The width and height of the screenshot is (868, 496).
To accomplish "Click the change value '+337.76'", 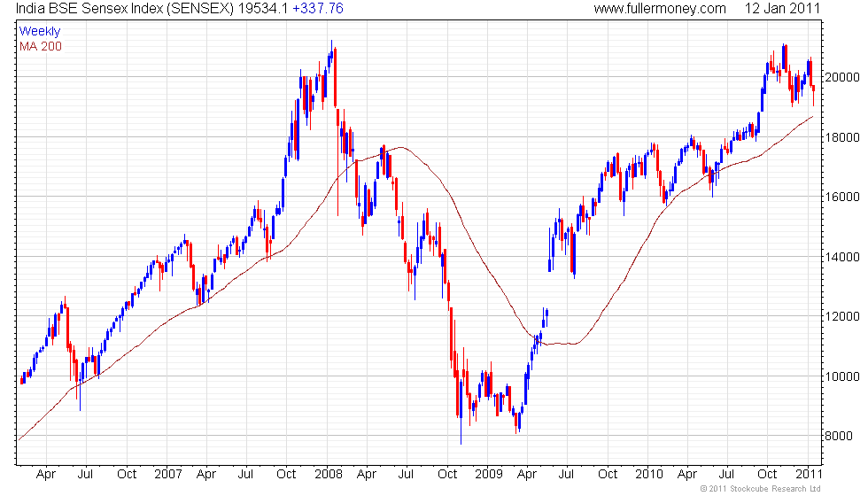I will 318,8.
